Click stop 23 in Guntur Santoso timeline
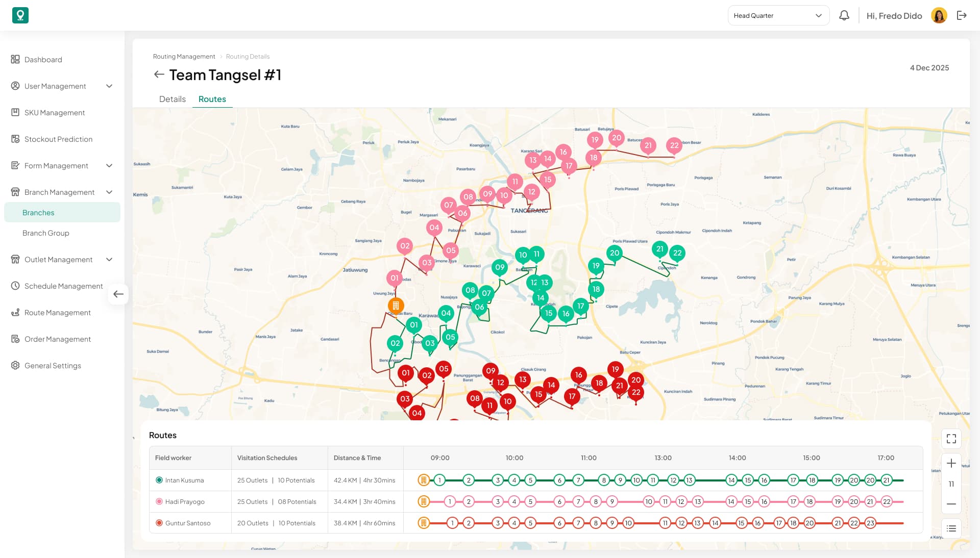 (870, 523)
